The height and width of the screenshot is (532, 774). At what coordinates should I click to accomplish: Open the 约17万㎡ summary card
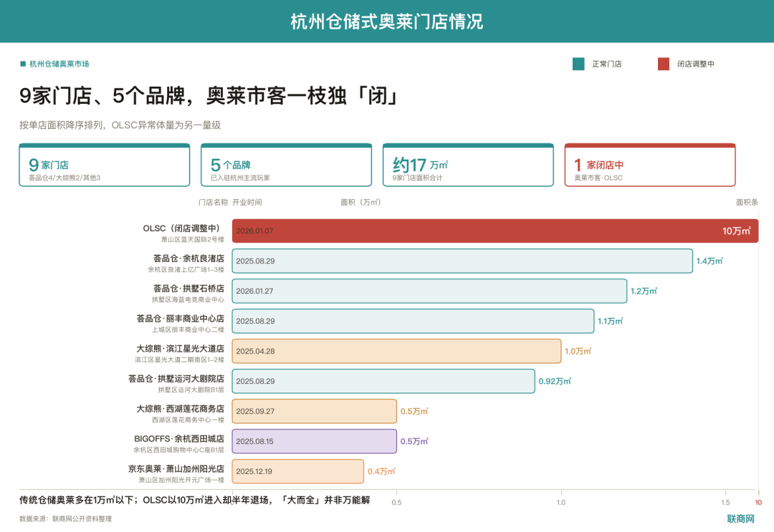pos(468,165)
